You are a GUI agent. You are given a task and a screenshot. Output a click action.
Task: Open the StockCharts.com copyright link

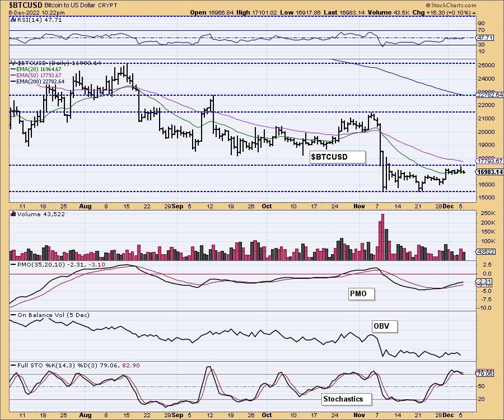click(x=451, y=5)
